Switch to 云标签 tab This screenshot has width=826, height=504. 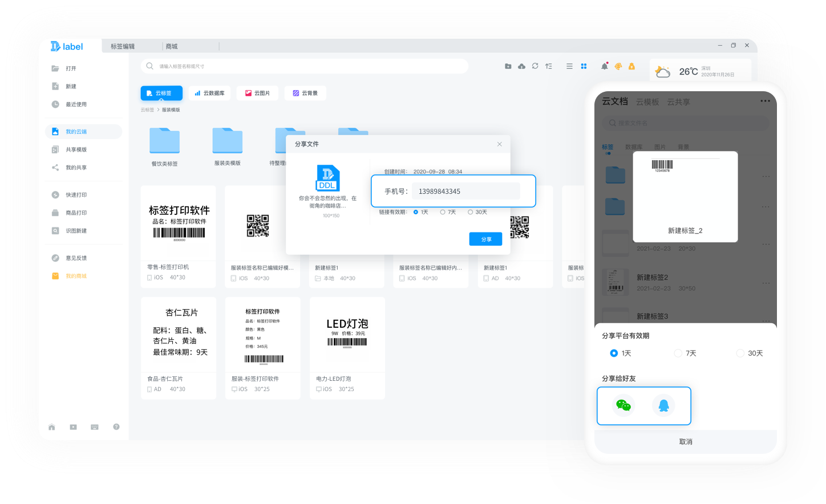pos(161,93)
